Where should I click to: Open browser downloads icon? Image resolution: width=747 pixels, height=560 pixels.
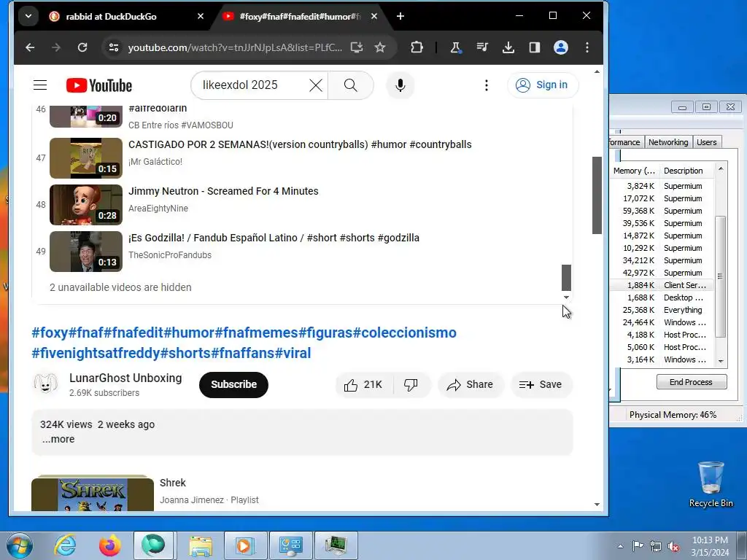click(508, 47)
